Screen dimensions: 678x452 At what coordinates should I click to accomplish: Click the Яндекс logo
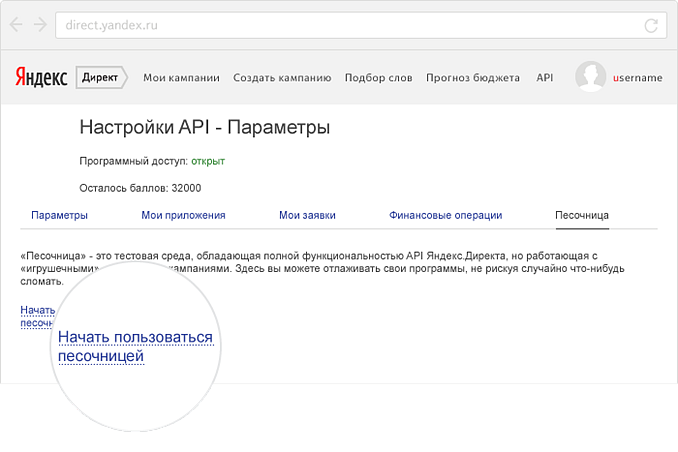tap(41, 77)
